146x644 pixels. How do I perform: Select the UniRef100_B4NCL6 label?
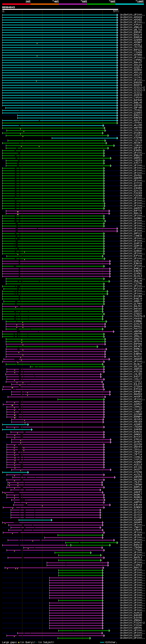[x=131, y=268]
